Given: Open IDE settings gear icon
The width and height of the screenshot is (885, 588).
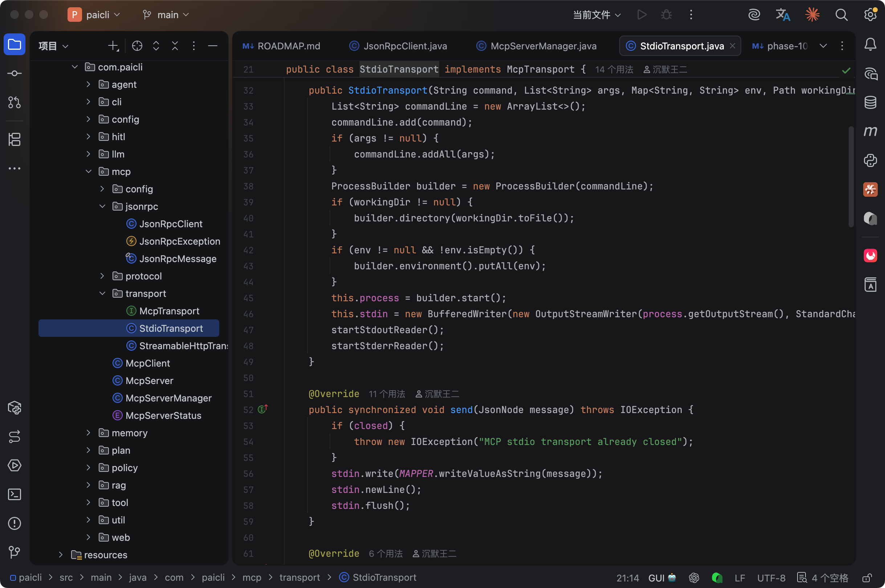Looking at the screenshot, I should click(870, 15).
